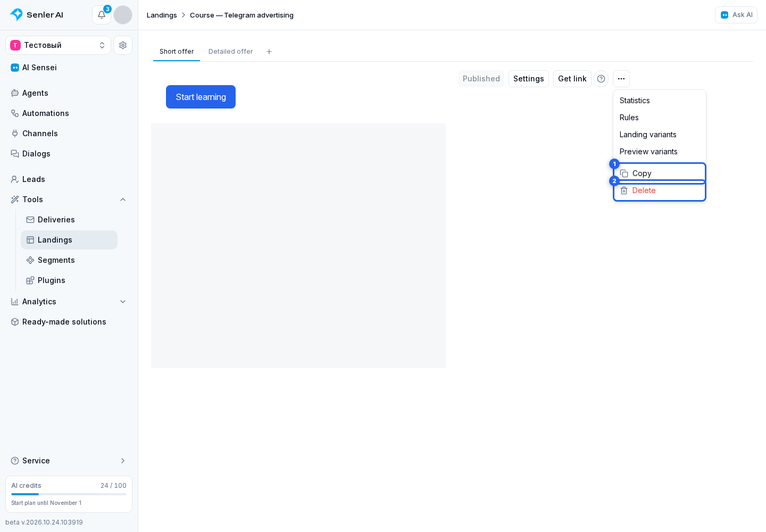Open the notifications bell
Image resolution: width=766 pixels, height=532 pixels.
[102, 15]
